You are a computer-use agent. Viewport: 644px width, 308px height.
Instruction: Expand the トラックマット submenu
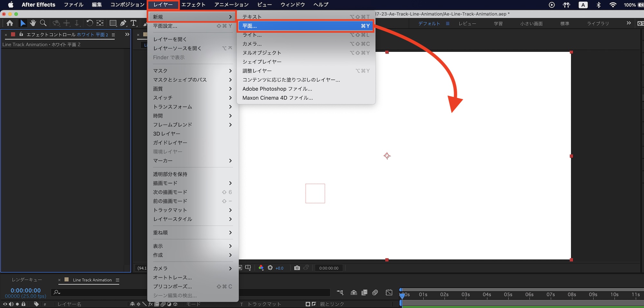click(x=193, y=210)
